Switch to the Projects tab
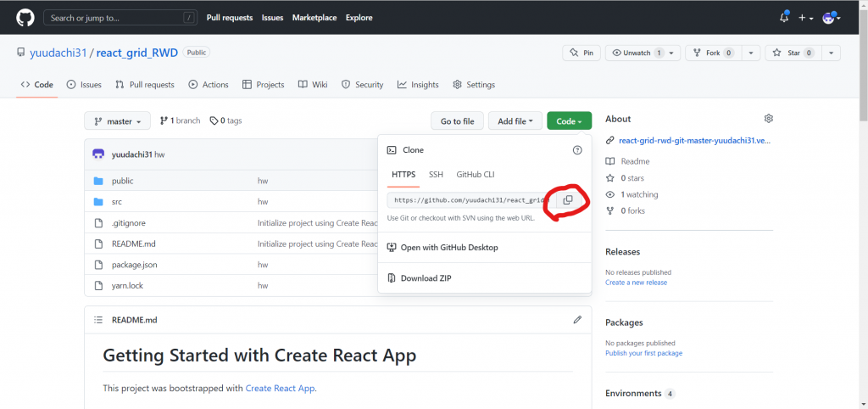The height and width of the screenshot is (409, 868). (x=264, y=85)
